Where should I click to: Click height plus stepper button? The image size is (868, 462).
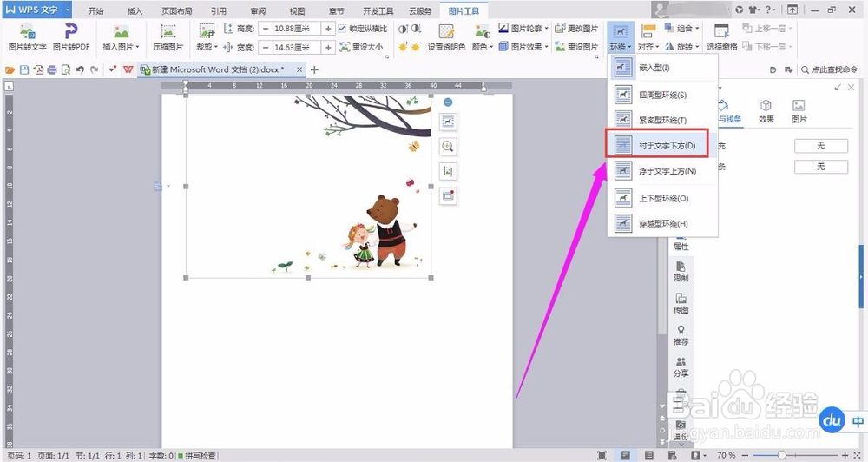point(328,29)
